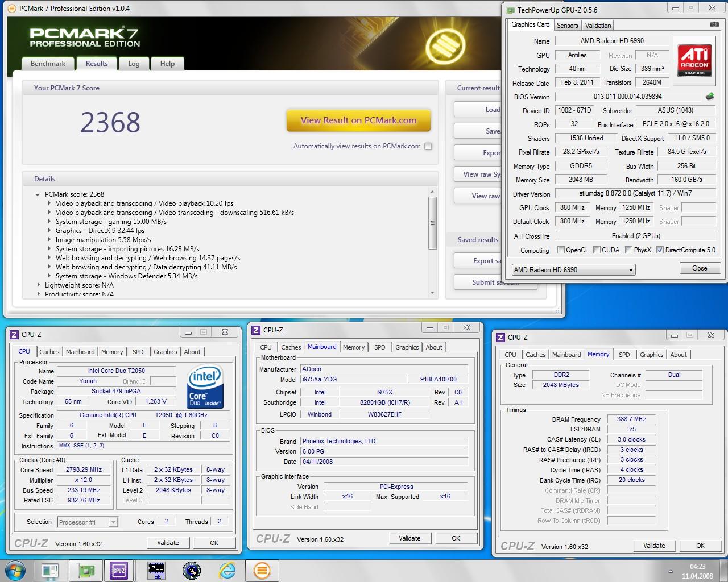The height and width of the screenshot is (582, 728).
Task: Open the first pinned taskbar icon
Action: tap(50, 570)
